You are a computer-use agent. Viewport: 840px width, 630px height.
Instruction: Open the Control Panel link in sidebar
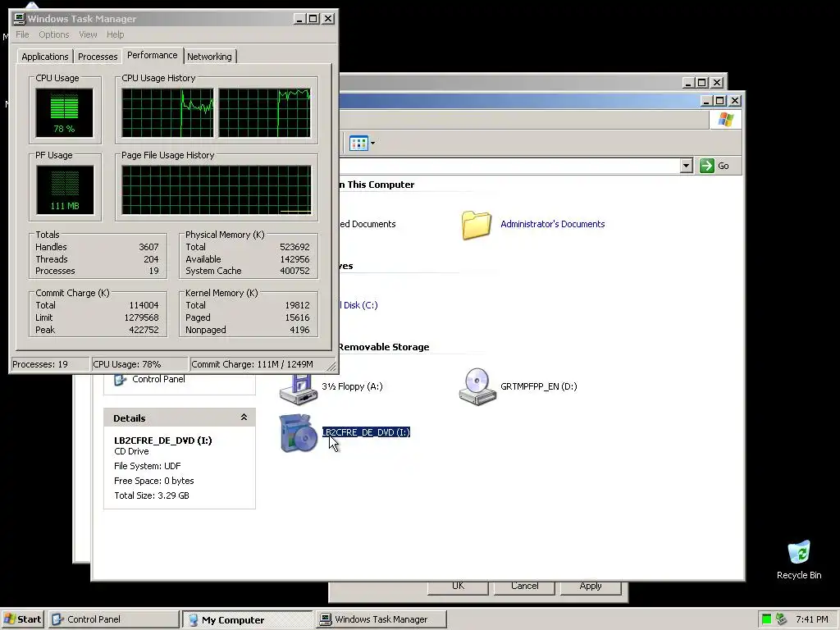[x=158, y=379]
